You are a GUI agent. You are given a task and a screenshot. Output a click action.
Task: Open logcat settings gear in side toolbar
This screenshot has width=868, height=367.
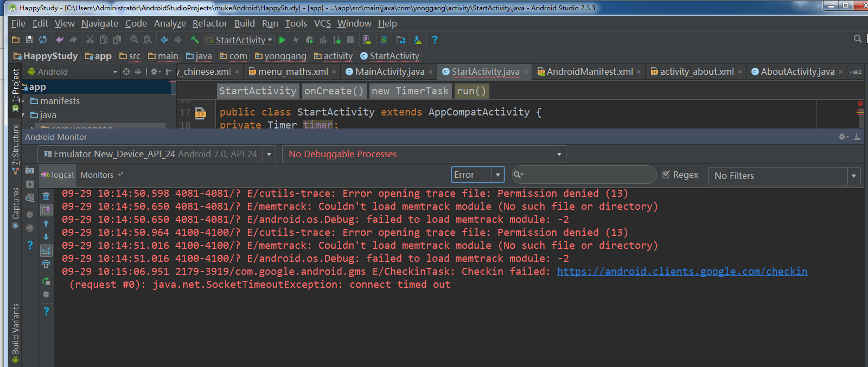[46, 294]
